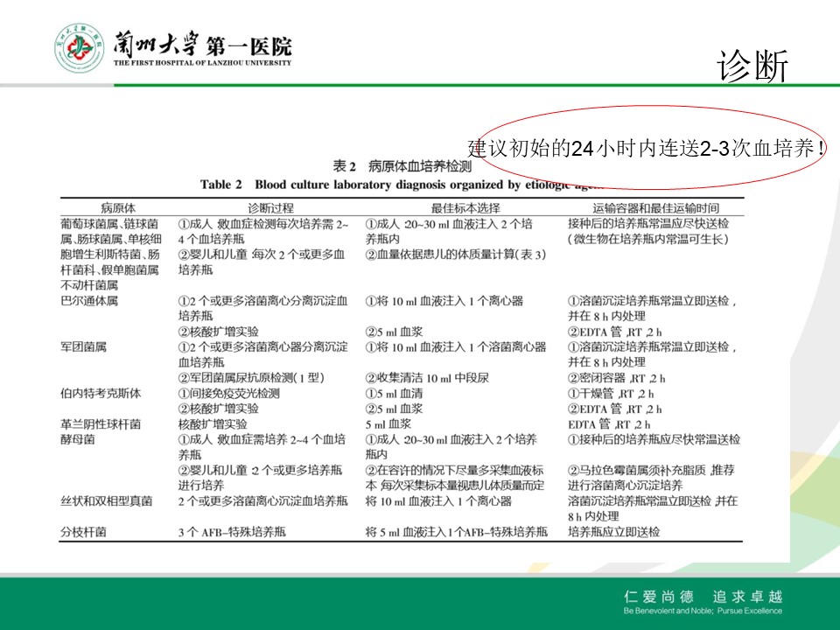Click the cell ①间接免疫荧光检测
This screenshot has height=630, width=840.
(228, 393)
